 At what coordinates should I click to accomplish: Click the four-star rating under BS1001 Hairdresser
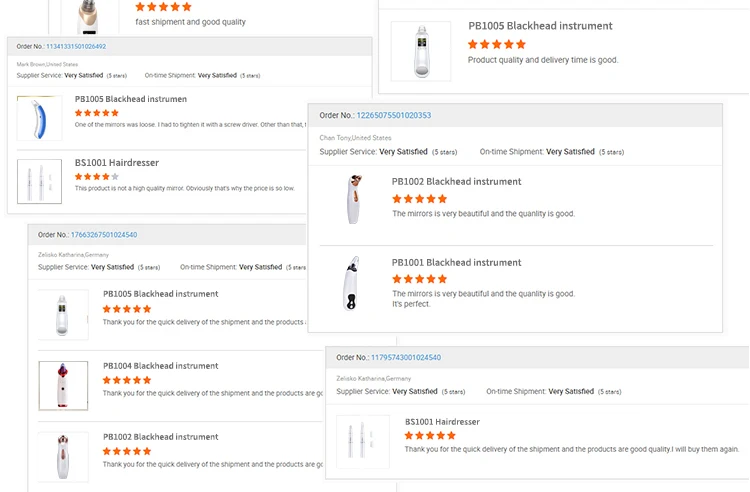[96, 177]
